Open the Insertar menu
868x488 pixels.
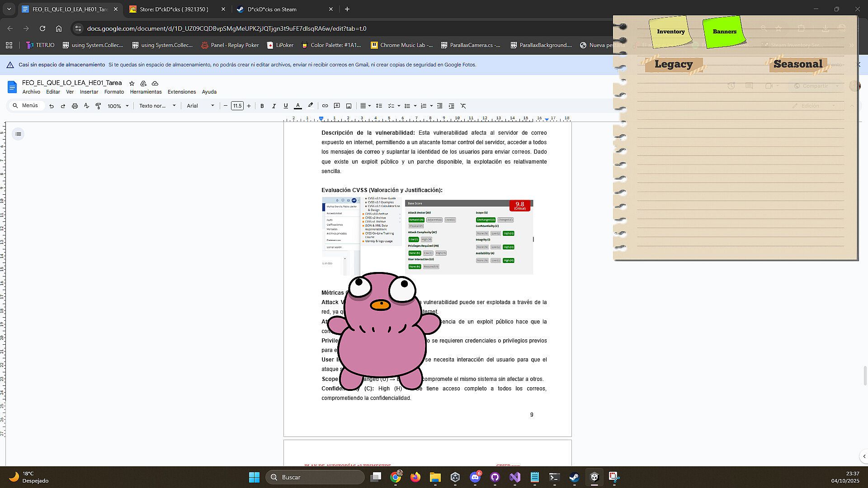[x=89, y=92]
